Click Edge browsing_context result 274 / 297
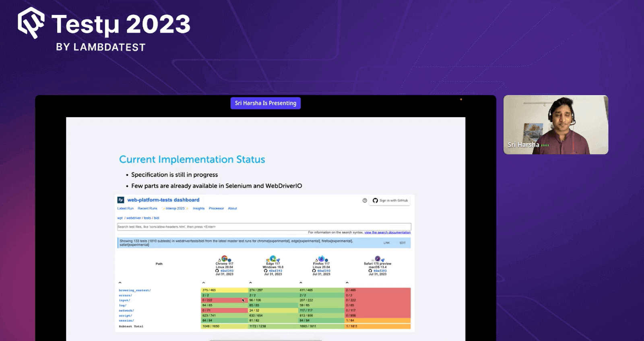 273,290
